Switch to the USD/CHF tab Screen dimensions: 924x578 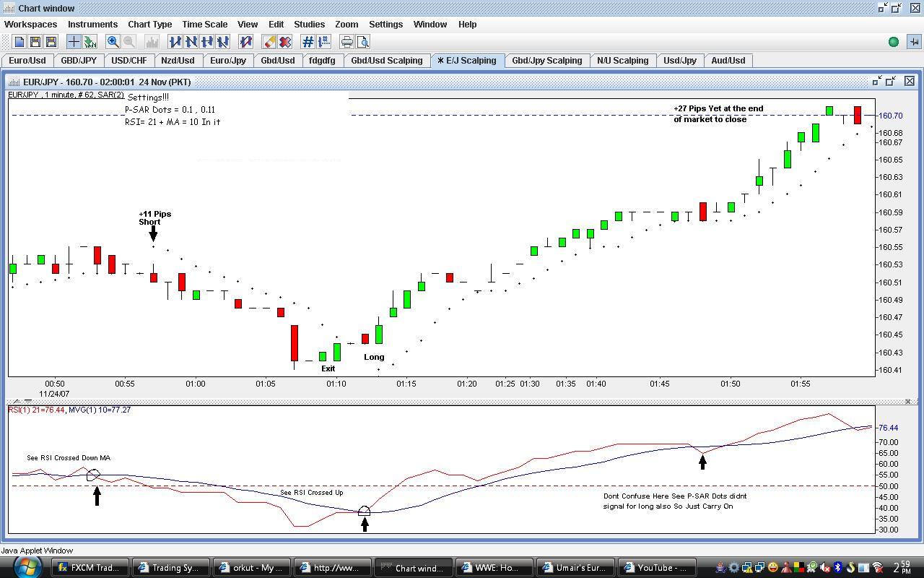129,61
